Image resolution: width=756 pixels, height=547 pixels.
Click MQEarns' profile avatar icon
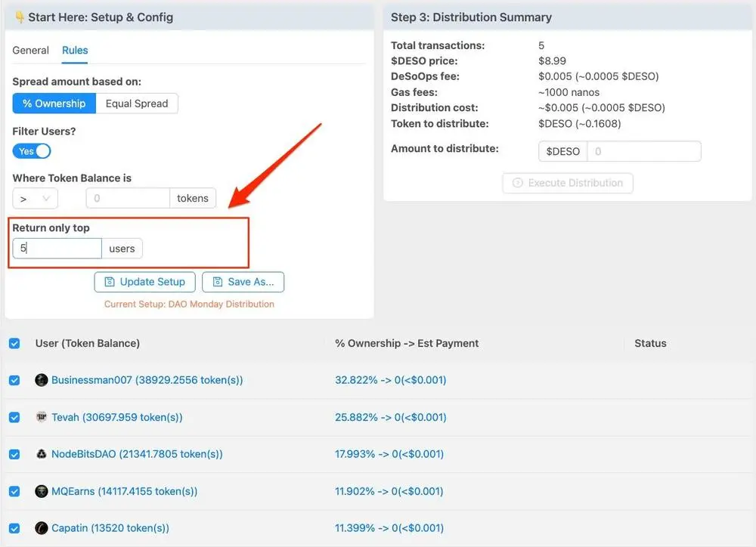click(x=42, y=491)
